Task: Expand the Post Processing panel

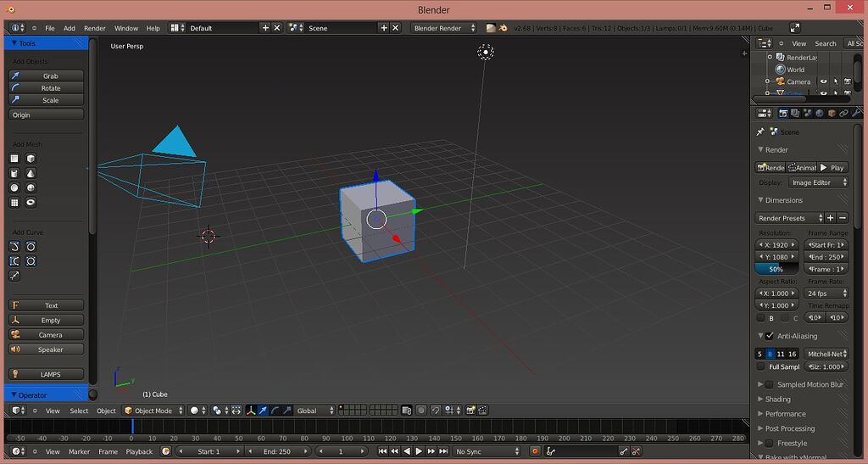Action: click(x=790, y=428)
